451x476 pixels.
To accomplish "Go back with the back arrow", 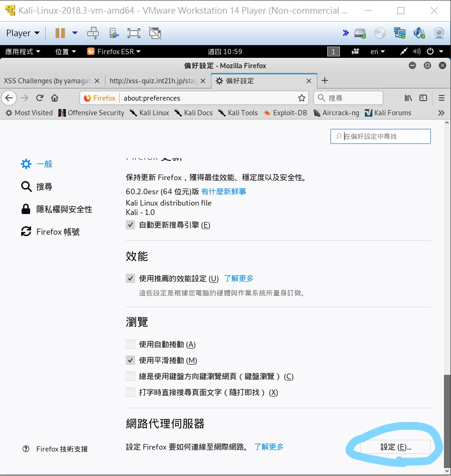I will tap(9, 98).
